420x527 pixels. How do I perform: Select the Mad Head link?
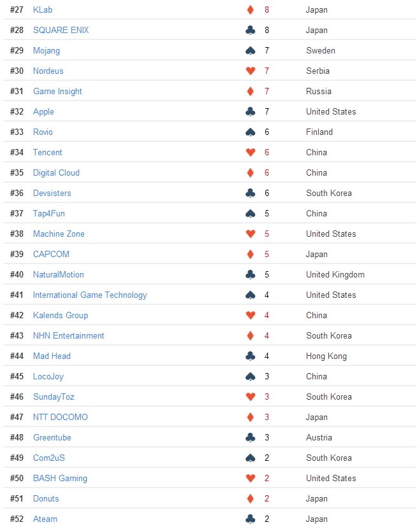pyautogui.click(x=52, y=356)
